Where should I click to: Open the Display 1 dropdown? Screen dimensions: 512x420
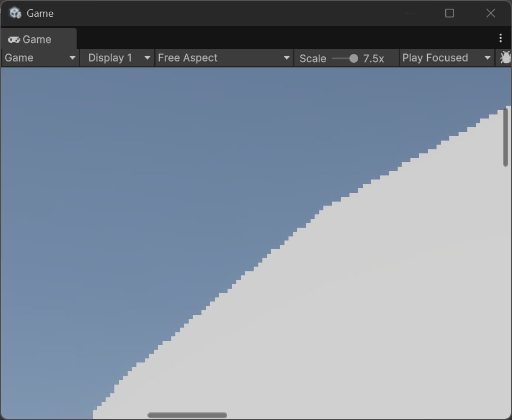(x=117, y=58)
